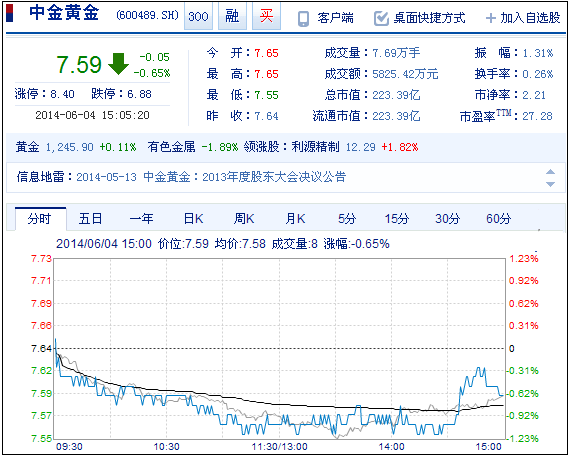569x457 pixels.
Task: Click the 融 margin trading button
Action: 232,16
